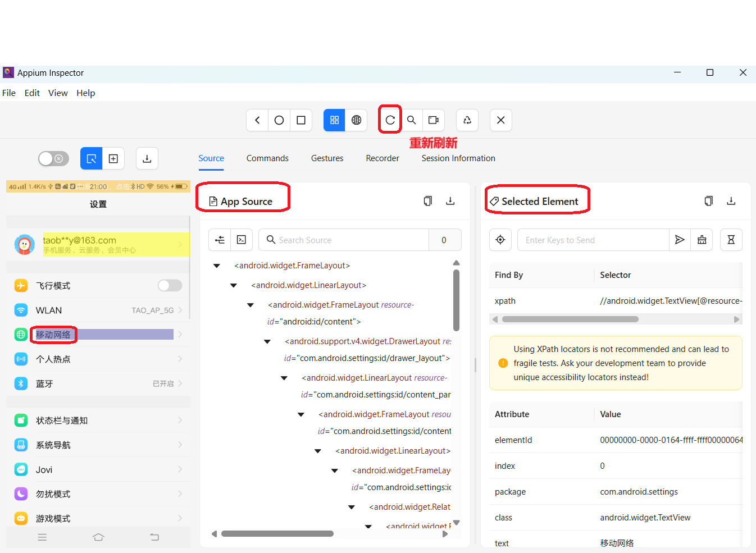The width and height of the screenshot is (756, 553).
Task: Click the terminal-style icon beside Search Source
Action: 242,240
